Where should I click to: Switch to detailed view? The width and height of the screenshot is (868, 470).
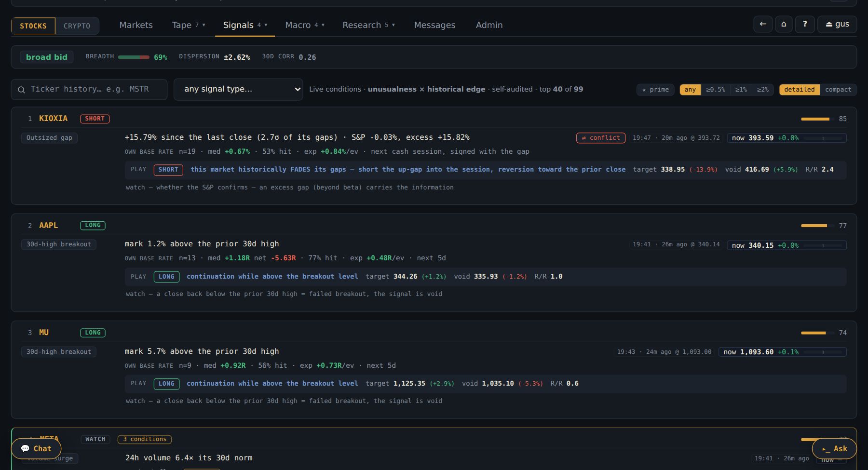(x=799, y=90)
